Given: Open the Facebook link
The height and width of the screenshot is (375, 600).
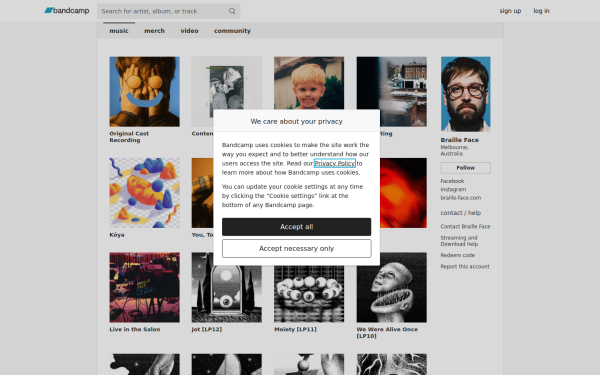Looking at the screenshot, I should tap(452, 181).
